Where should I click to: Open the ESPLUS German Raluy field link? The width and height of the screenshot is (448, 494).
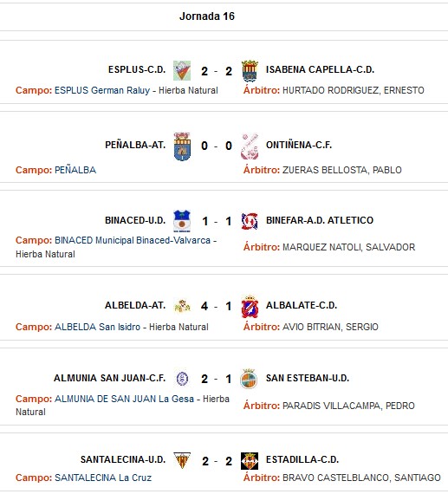pos(102,90)
